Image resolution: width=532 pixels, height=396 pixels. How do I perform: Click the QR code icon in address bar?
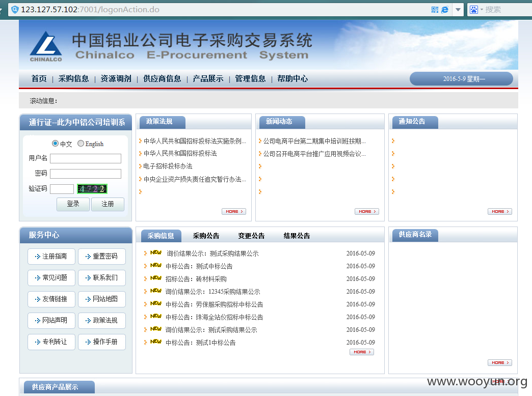point(435,10)
